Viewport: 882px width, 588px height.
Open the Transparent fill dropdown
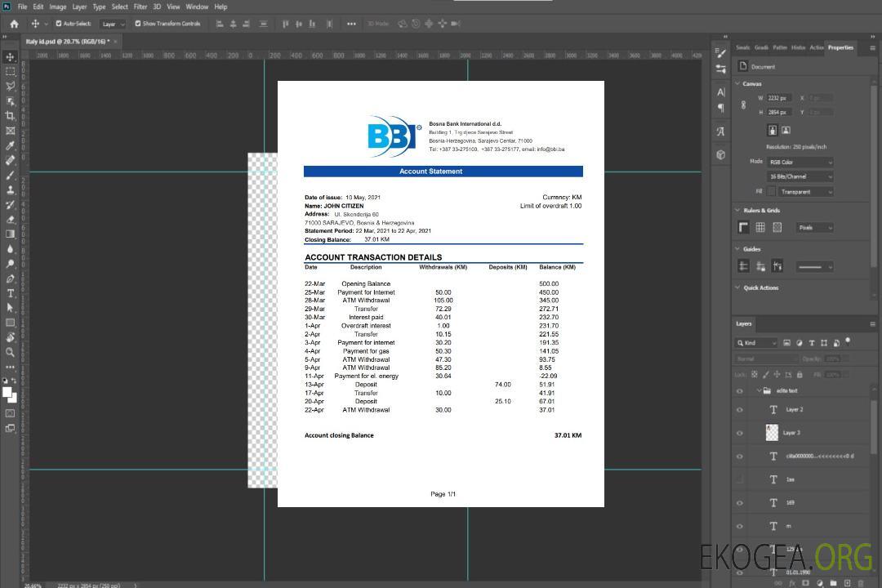pos(805,192)
